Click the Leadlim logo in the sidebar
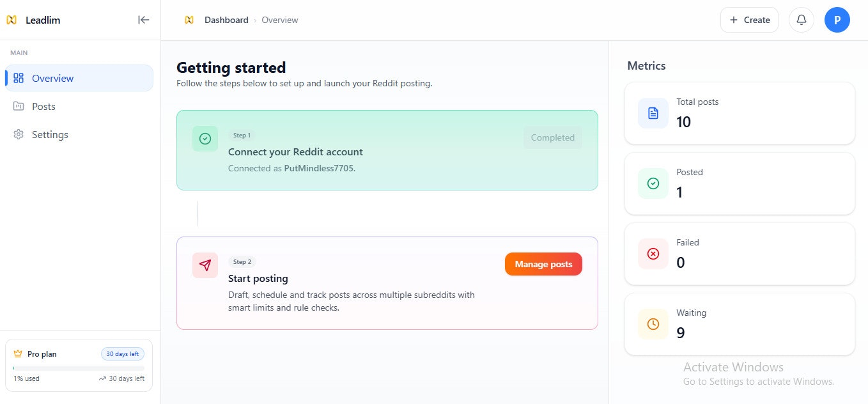 [x=12, y=20]
